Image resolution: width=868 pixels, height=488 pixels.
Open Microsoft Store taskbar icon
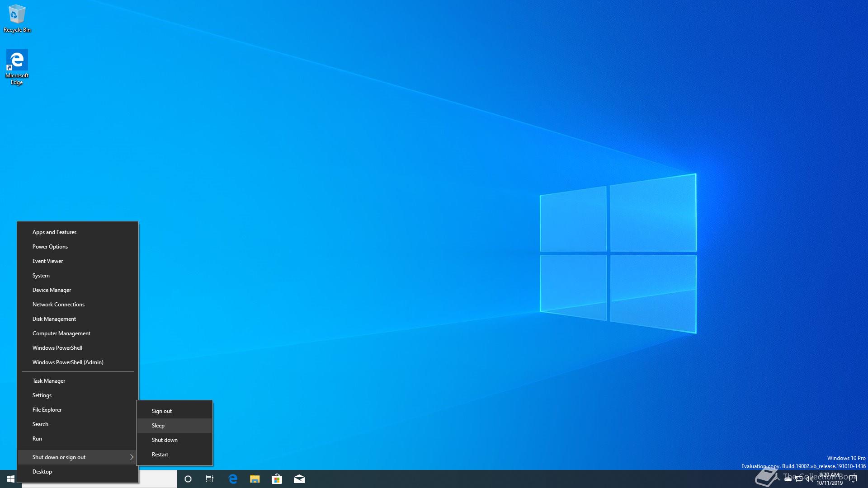pyautogui.click(x=277, y=479)
